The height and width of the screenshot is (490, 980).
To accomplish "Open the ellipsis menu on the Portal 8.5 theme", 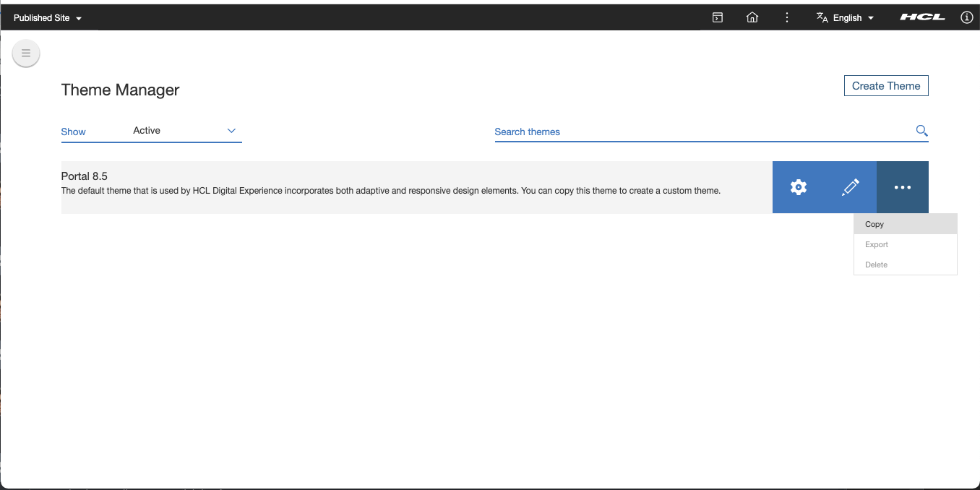I will [x=902, y=186].
